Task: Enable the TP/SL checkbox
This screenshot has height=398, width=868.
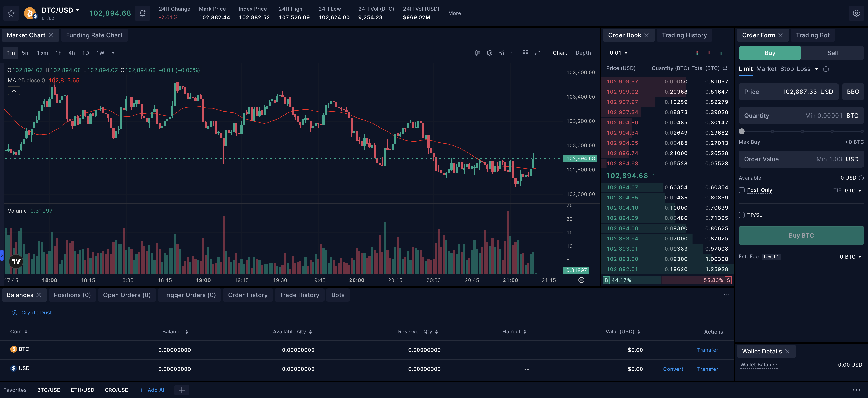Action: pos(741,215)
